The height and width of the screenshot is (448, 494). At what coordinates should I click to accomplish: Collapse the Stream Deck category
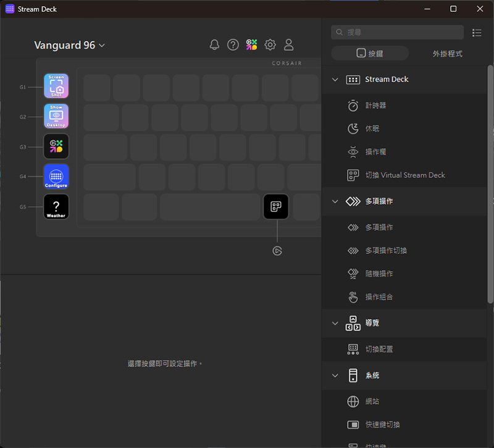pos(335,80)
